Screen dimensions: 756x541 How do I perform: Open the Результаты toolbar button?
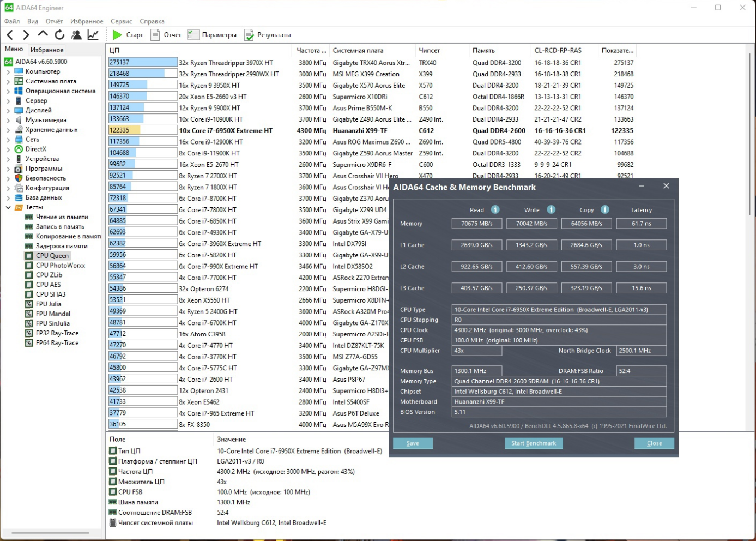coord(268,35)
